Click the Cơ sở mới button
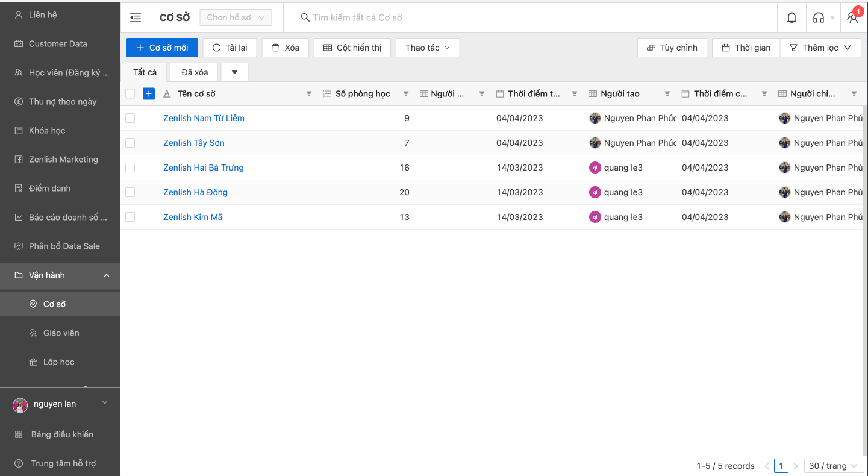 162,48
